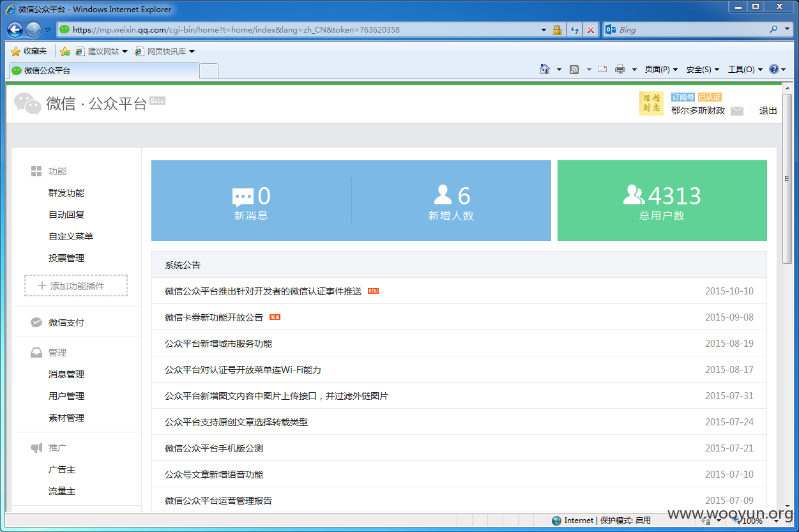Screen dimensions: 799x532
Task: Open the 安全(S) menu
Action: pos(703,70)
